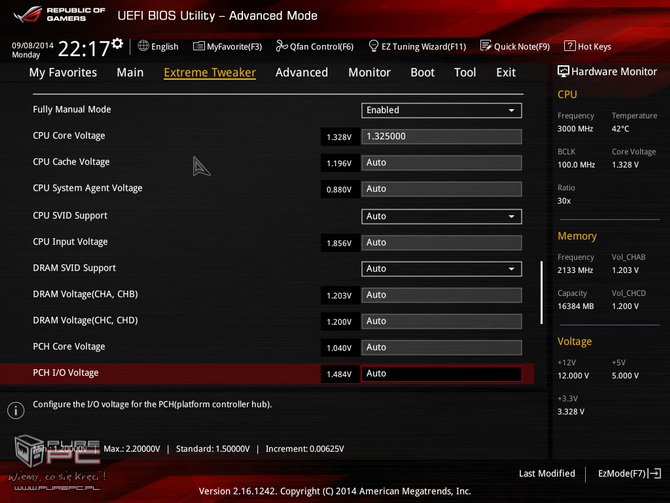Click CPU Input Voltage Auto field
The height and width of the screenshot is (503, 670).
point(441,243)
